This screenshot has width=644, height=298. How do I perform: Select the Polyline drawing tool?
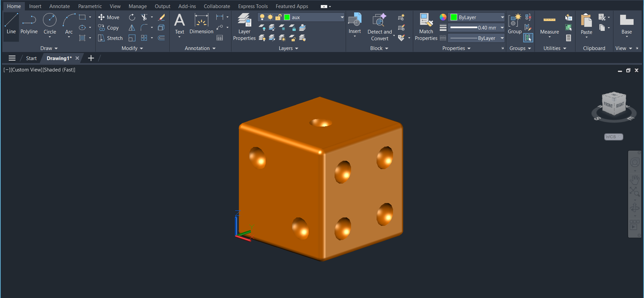pos(29,24)
